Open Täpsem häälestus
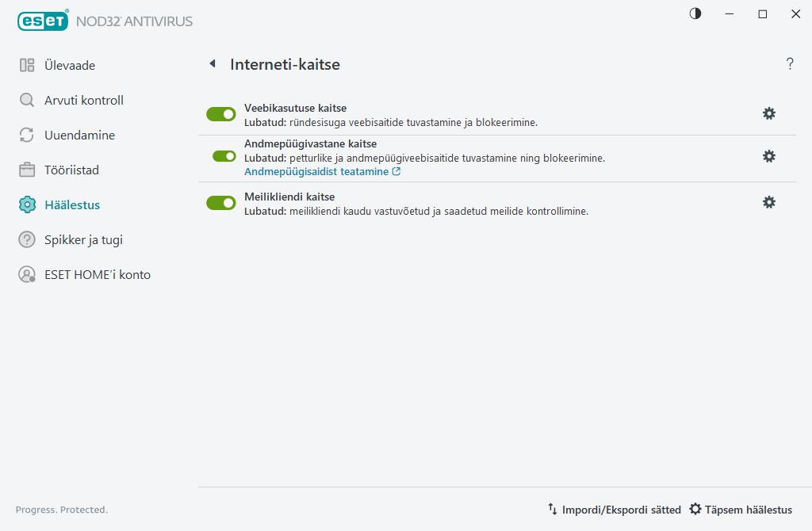812x531 pixels. tap(741, 510)
